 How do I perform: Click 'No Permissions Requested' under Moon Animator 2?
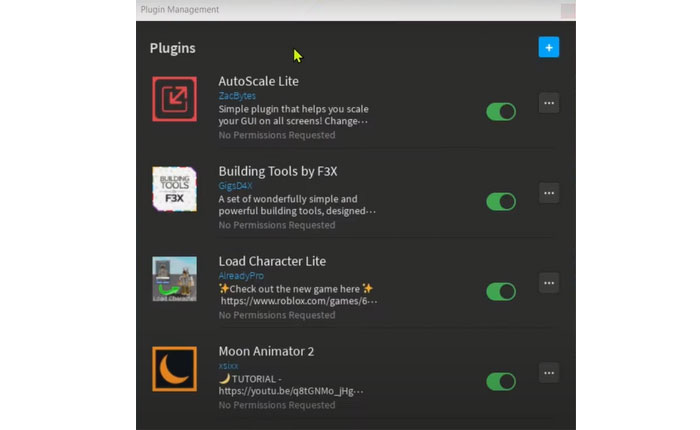[277, 405]
